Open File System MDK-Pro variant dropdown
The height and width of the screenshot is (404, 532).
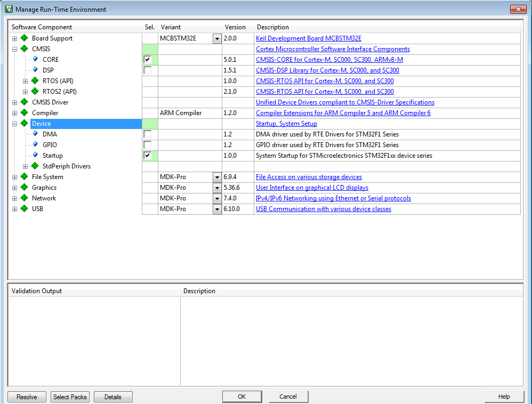(217, 177)
